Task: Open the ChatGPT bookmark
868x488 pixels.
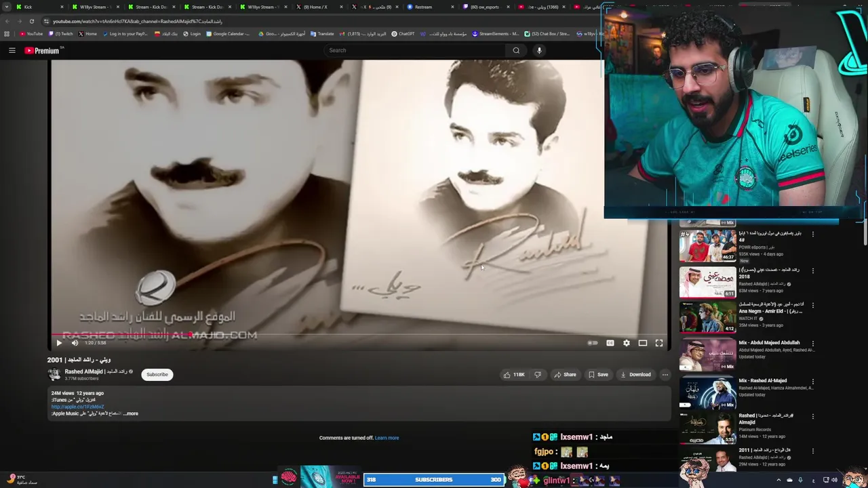Action: click(x=403, y=34)
